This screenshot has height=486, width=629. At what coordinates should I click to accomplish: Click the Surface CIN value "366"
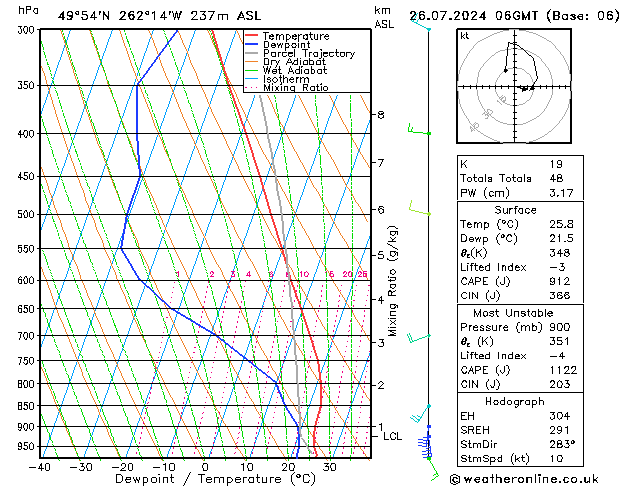point(560,296)
